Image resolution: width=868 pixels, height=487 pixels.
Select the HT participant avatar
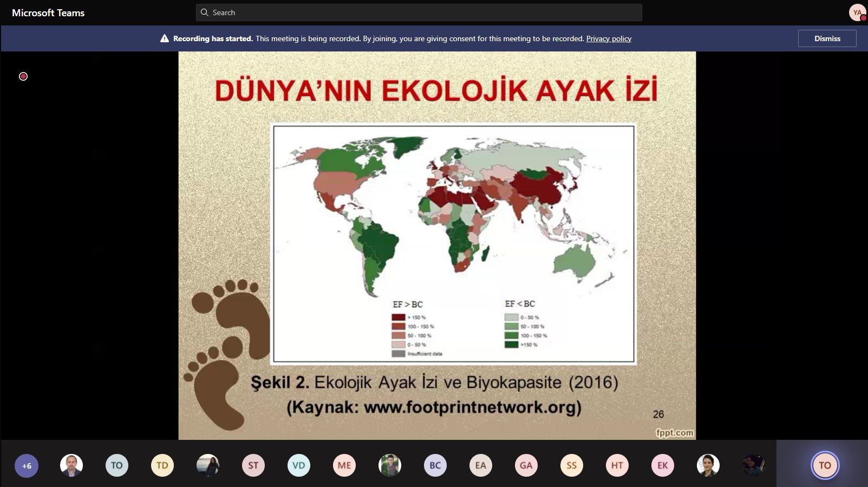pyautogui.click(x=617, y=465)
